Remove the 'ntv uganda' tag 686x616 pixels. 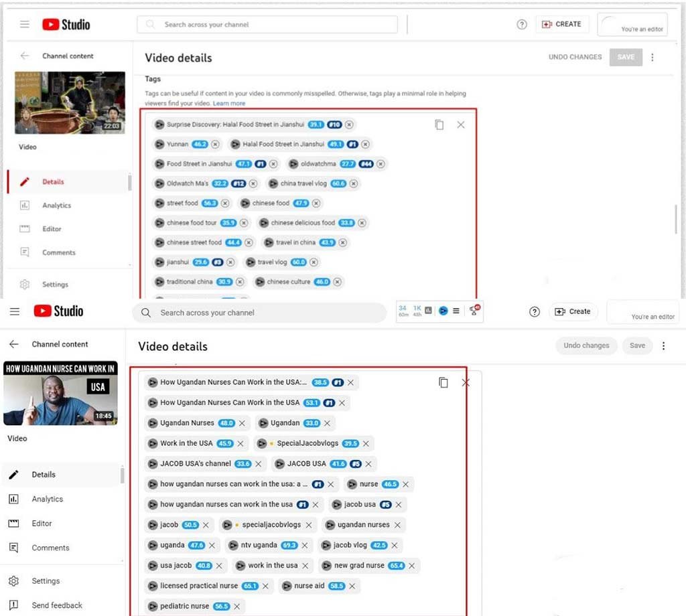[x=305, y=545]
